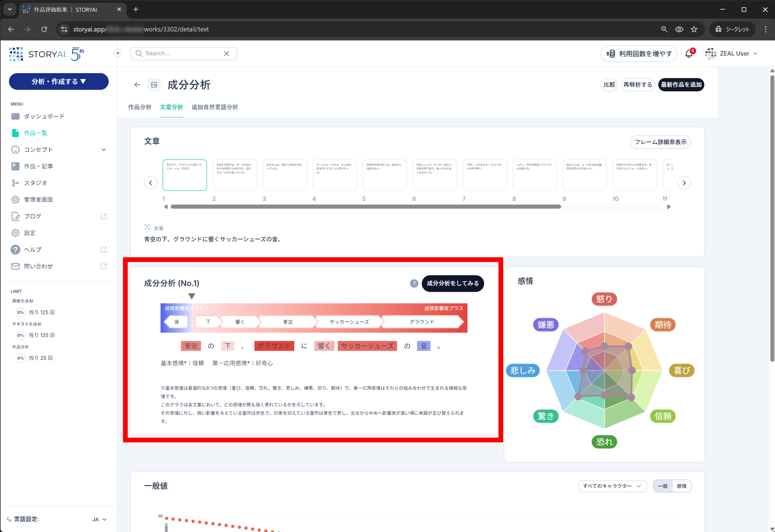The height and width of the screenshot is (532, 775).
Task: Select frame thumbnail number 2
Action: click(x=234, y=175)
